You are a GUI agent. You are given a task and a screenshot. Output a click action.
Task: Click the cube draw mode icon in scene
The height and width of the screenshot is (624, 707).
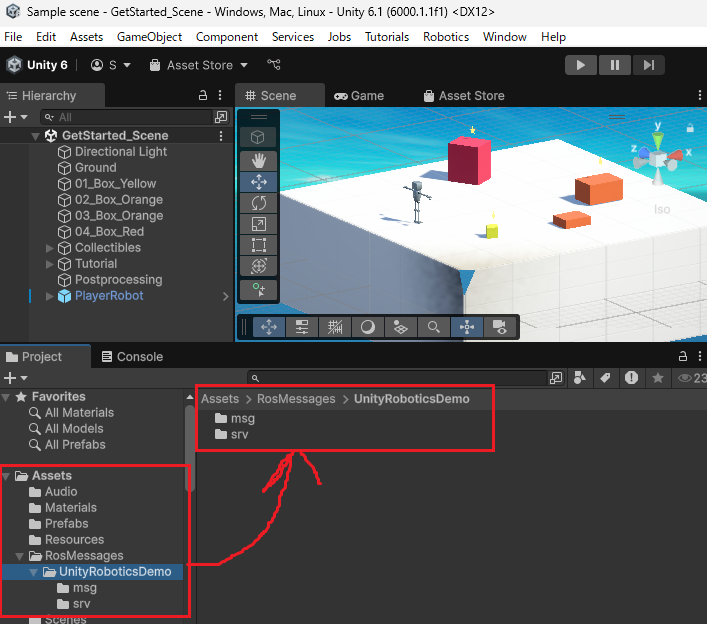click(258, 137)
